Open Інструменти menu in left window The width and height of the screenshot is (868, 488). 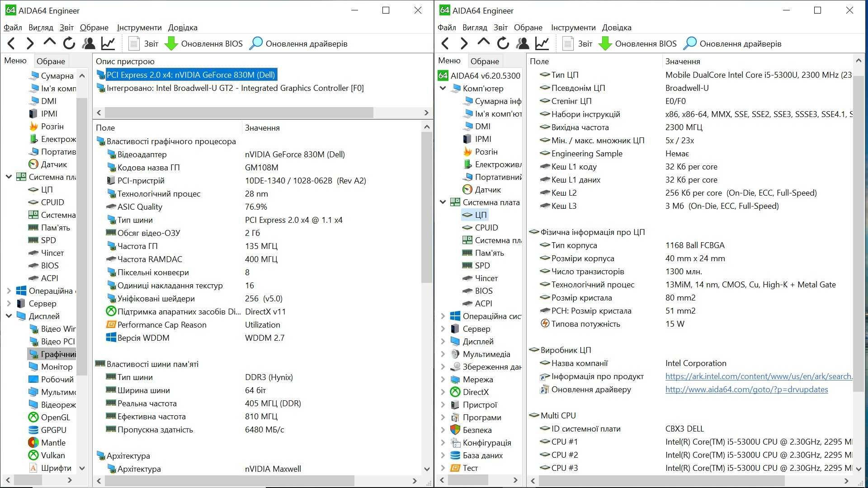(139, 28)
